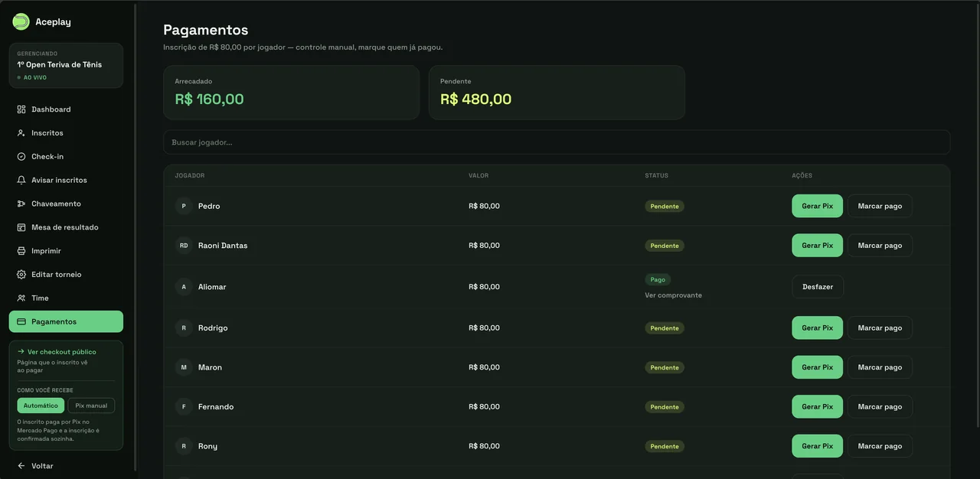Click the sidebar vertical scrollbar

[x=136, y=237]
